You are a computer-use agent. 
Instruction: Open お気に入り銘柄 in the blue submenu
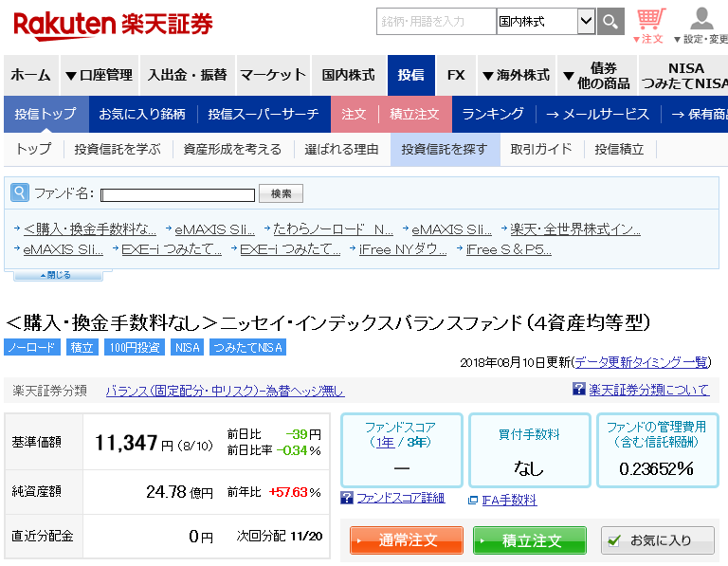[x=142, y=114]
